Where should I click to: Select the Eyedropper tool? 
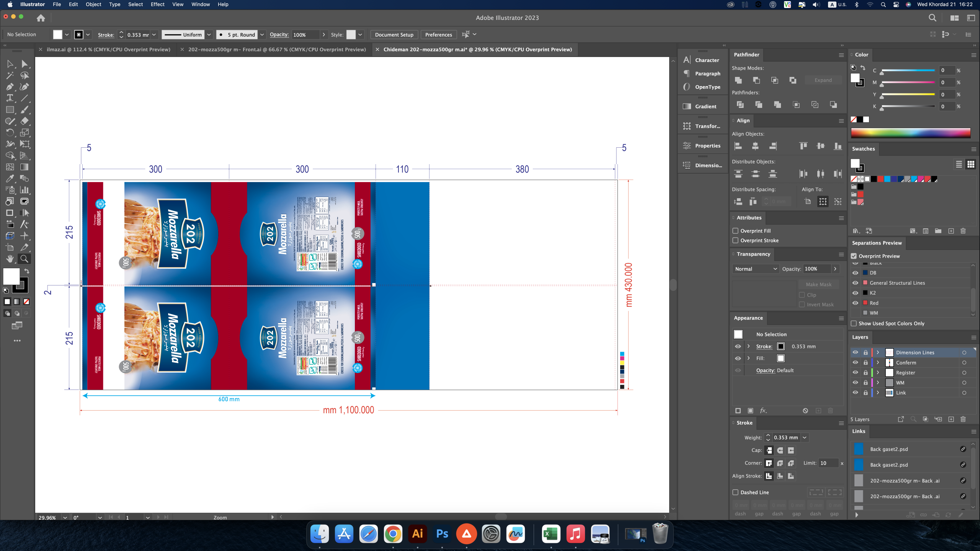coord(10,179)
